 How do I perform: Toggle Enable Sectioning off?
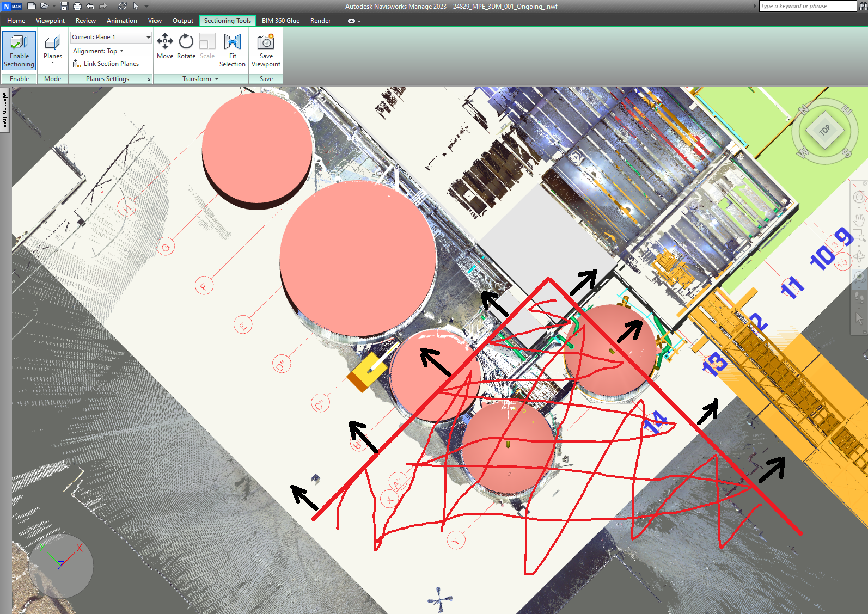(x=19, y=50)
